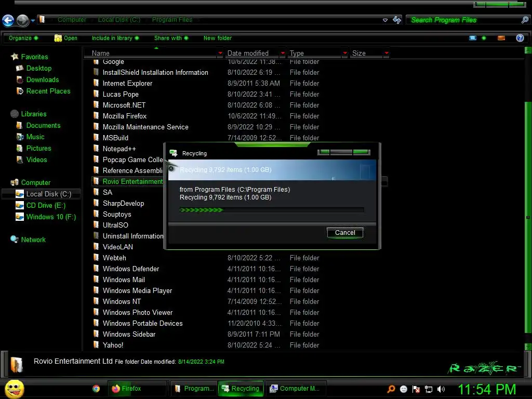Select the Windows Defender folder
This screenshot has height=399, width=532.
pyautogui.click(x=130, y=269)
